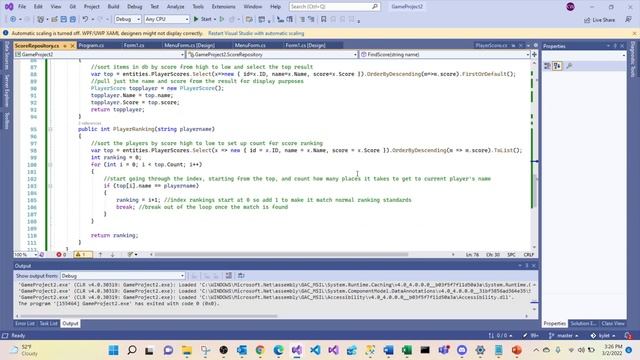Viewport: 640px width, 360px height.
Task: Collapse the if statement outline toggle
Action: point(51,186)
